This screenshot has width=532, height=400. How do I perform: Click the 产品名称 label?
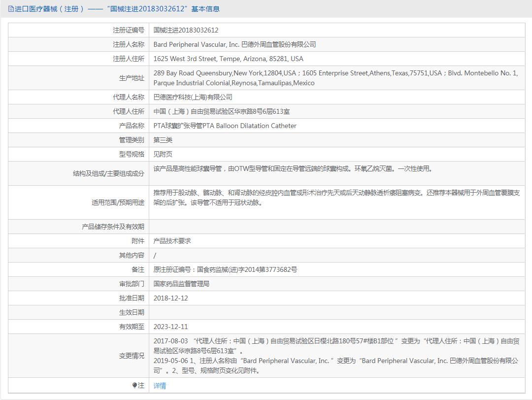tap(132, 126)
